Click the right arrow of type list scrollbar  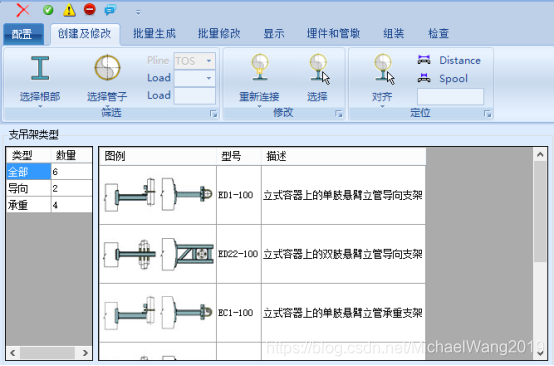pyautogui.click(x=85, y=353)
